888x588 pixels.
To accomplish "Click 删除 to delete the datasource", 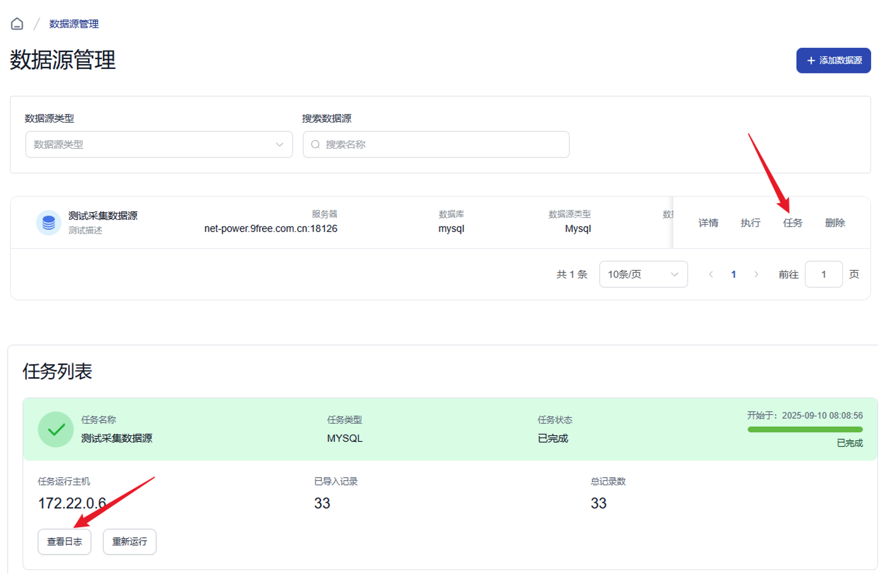I will point(835,223).
